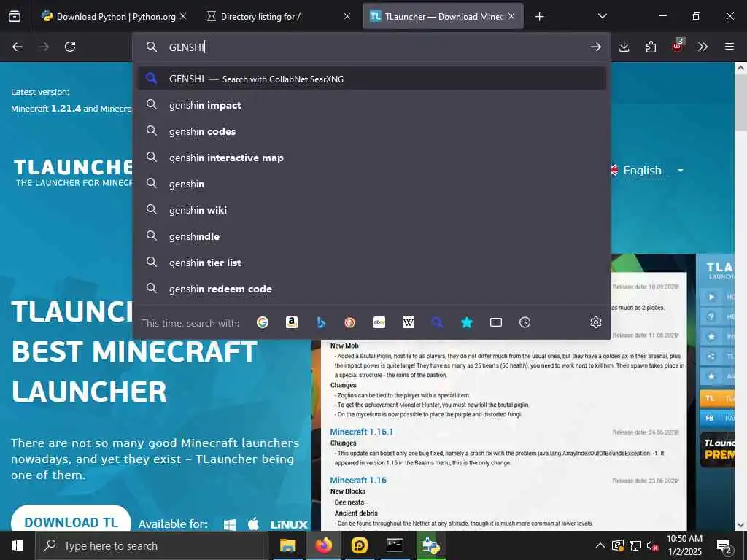
Task: Open search settings gear
Action: click(595, 322)
